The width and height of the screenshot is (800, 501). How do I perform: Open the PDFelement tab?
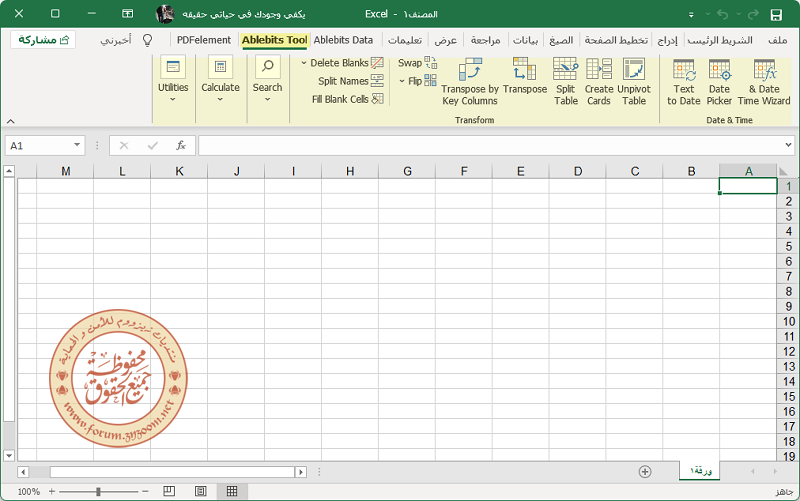coord(204,40)
